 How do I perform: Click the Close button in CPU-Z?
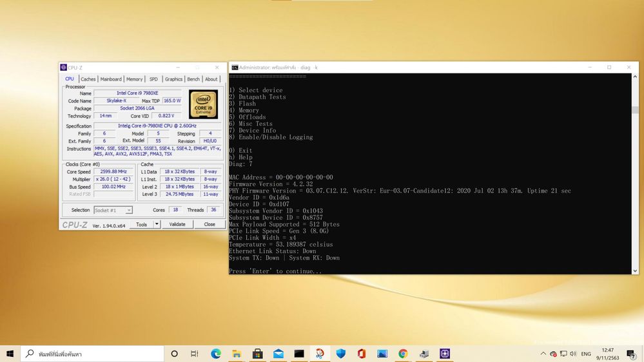(210, 224)
